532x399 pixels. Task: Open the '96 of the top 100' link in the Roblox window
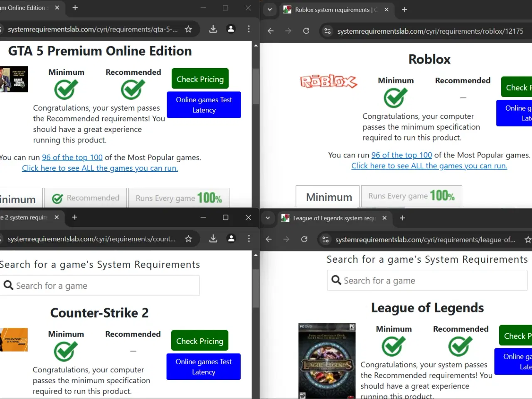[401, 155]
